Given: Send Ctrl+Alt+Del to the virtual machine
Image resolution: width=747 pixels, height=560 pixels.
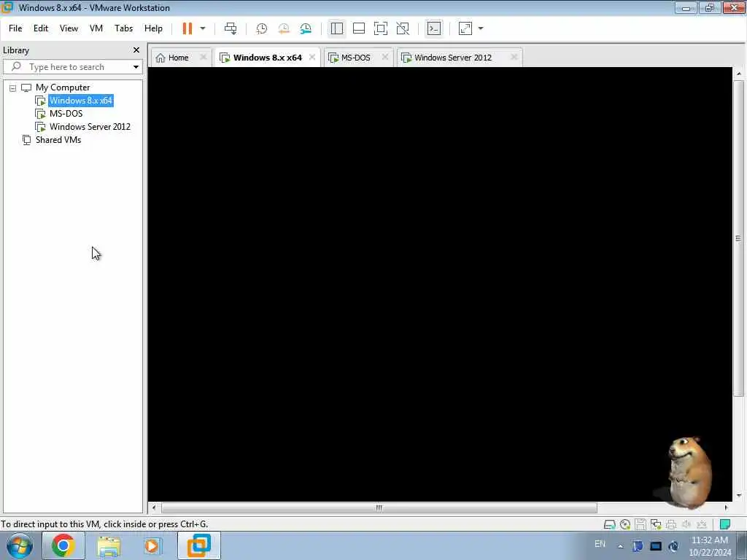Looking at the screenshot, I should [x=231, y=28].
